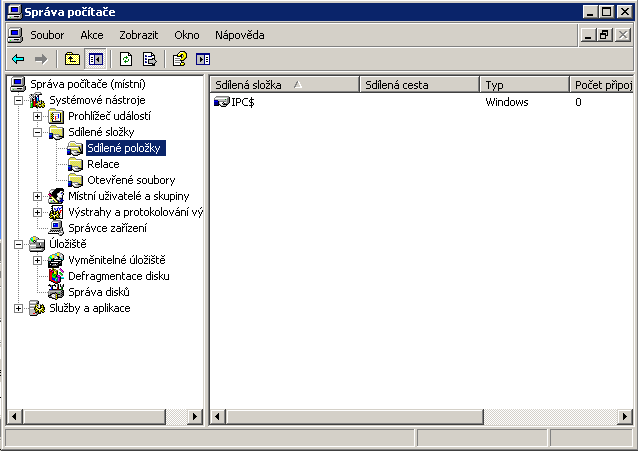Click the menu bar console computer icon
Image resolution: width=638 pixels, height=451 pixels.
click(15, 35)
